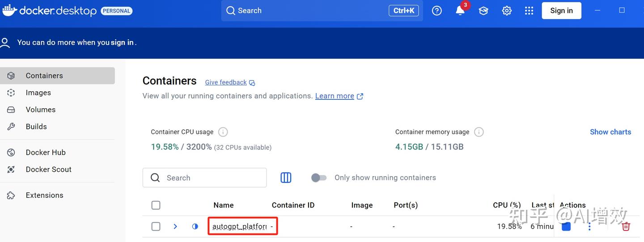Click the half-circle status icon for autogpt_platform
644x242 pixels.
point(195,226)
